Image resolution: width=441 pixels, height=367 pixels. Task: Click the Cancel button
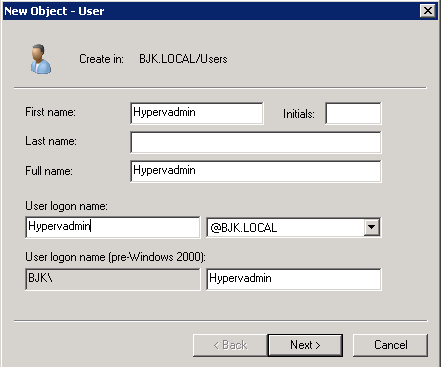[x=390, y=345]
